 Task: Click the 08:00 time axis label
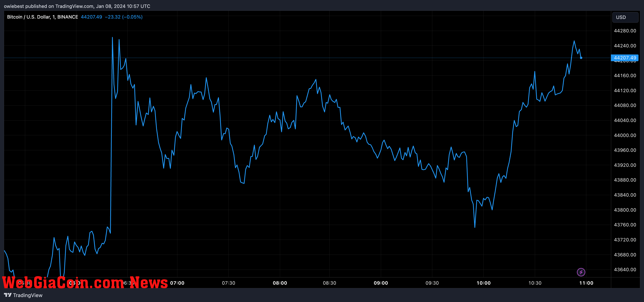click(x=280, y=283)
